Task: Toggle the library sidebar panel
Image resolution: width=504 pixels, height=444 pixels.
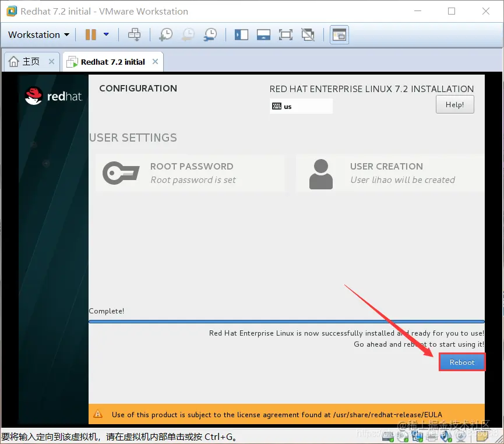Action: (241, 34)
